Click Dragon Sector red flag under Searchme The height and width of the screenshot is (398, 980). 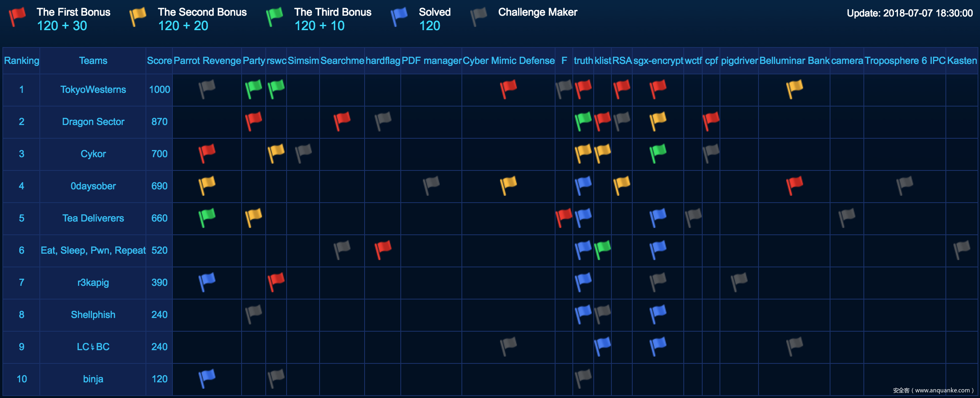click(342, 121)
